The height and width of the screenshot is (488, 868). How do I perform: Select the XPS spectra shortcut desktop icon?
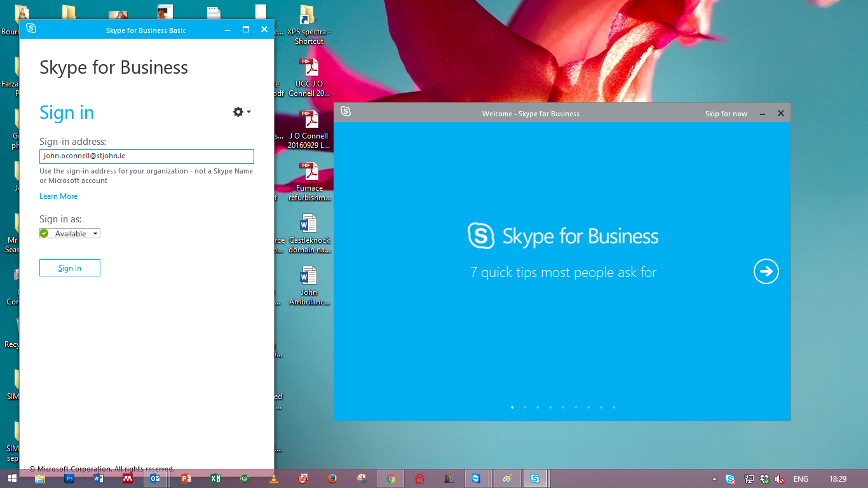[309, 25]
